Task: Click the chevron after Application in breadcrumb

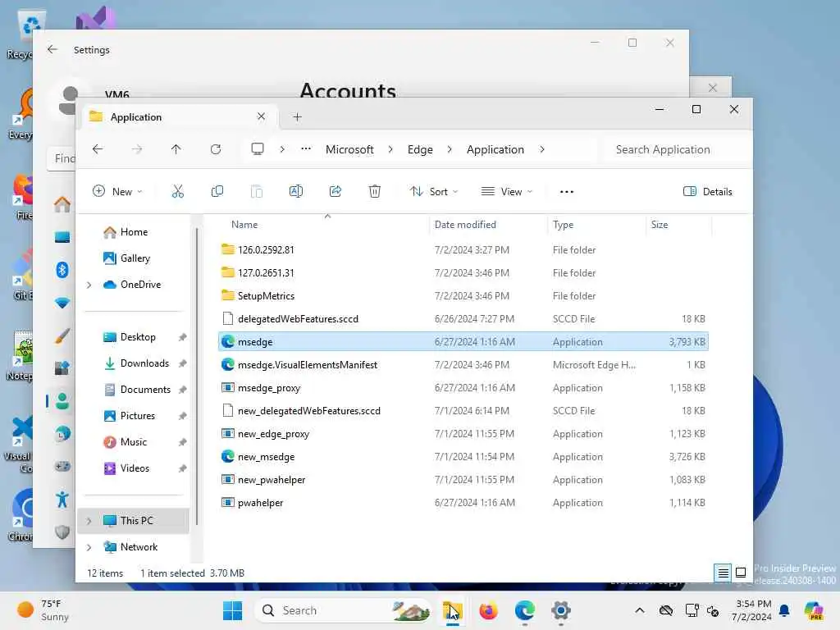Action: [542, 149]
